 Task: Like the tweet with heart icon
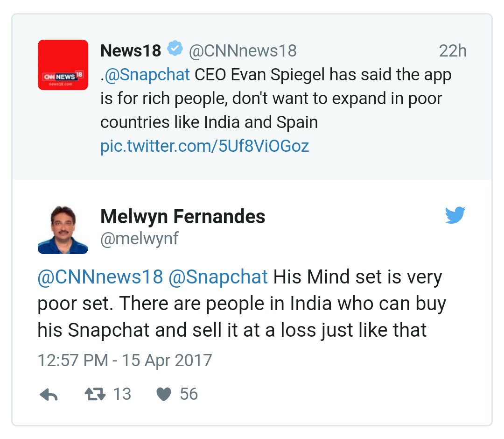tap(164, 394)
